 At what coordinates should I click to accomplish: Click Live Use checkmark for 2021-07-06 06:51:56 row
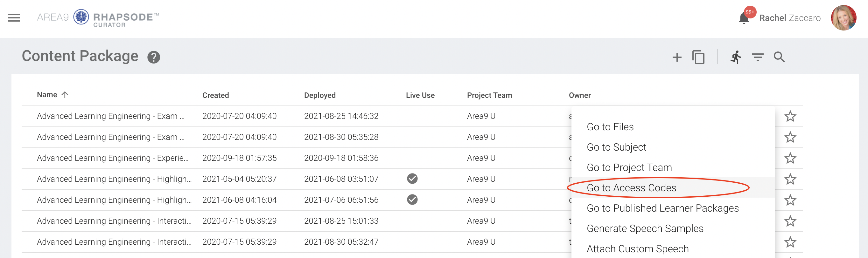point(412,200)
